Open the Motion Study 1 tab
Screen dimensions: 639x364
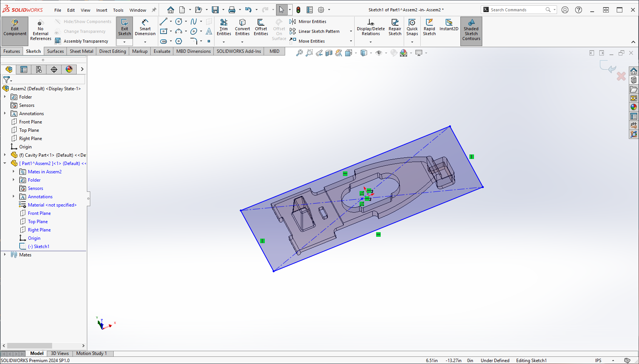click(x=91, y=353)
